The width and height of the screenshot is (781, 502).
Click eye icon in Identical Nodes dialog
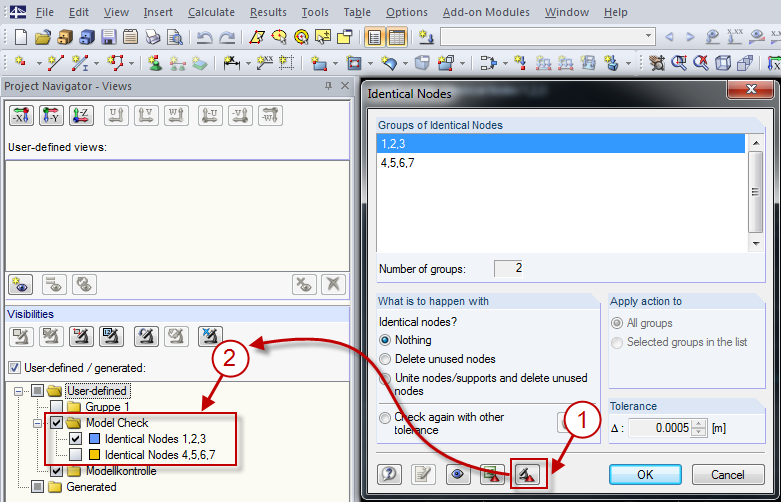(458, 475)
